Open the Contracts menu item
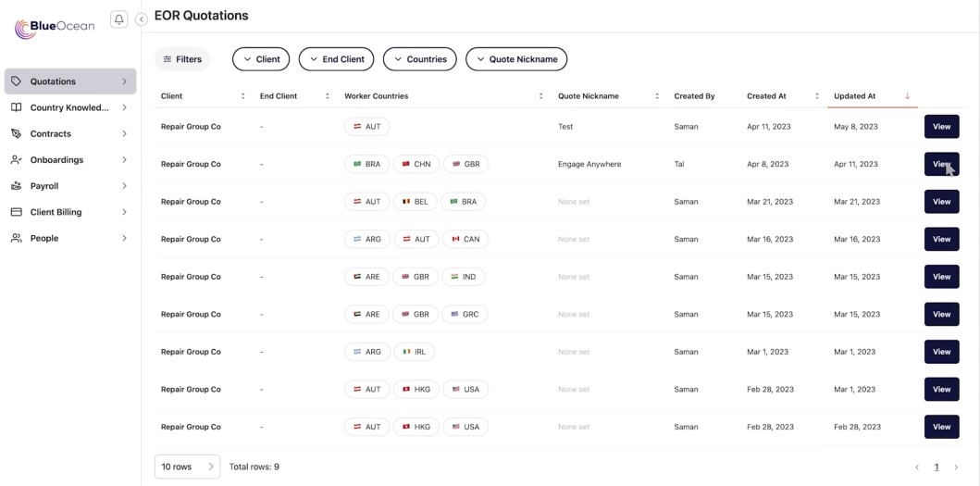The image size is (980, 486). [x=70, y=134]
